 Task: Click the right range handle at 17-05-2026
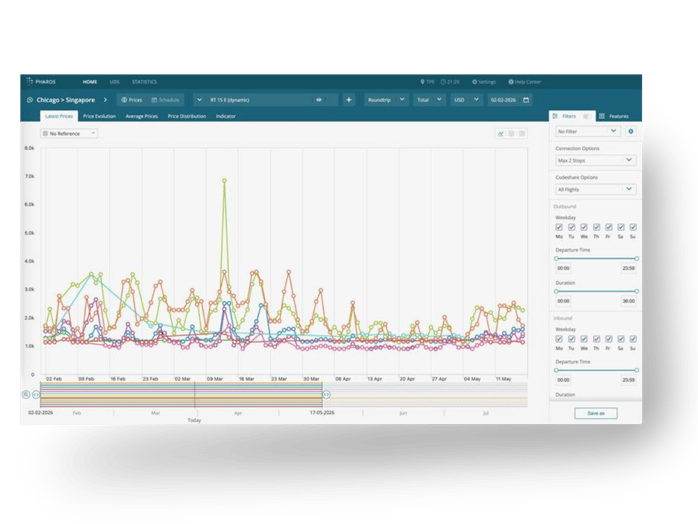tap(326, 394)
